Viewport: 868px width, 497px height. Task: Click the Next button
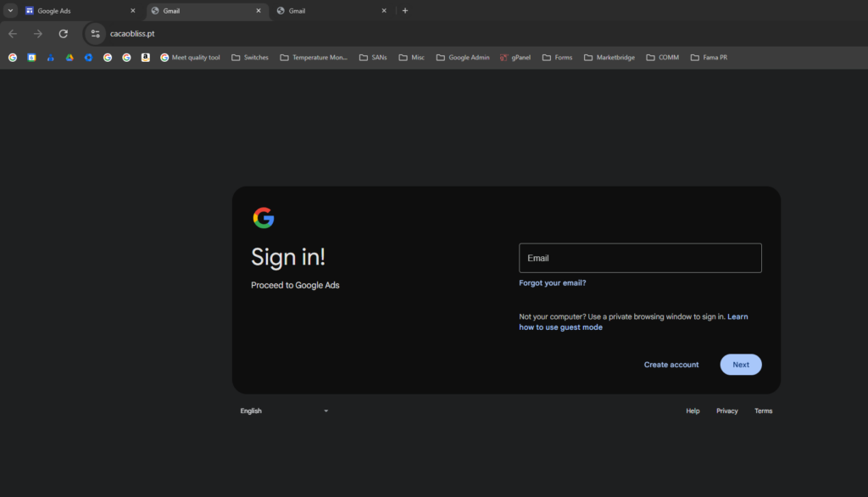click(x=741, y=365)
